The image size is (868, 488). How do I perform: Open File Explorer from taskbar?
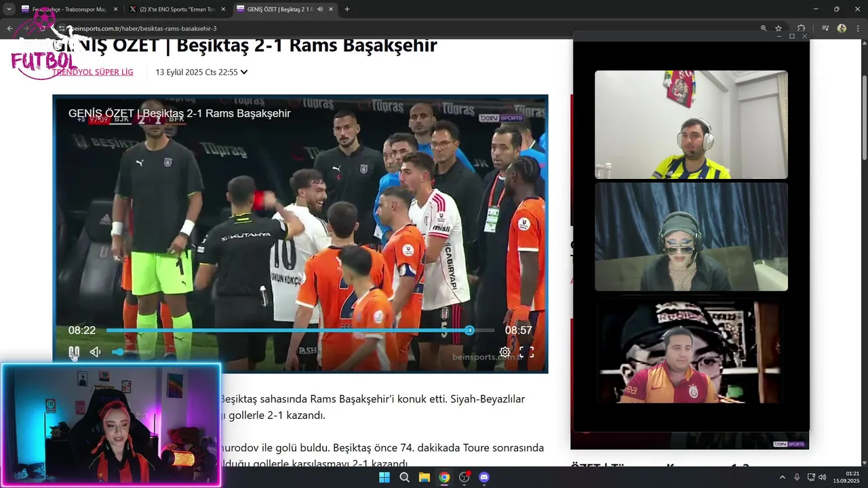(x=424, y=477)
